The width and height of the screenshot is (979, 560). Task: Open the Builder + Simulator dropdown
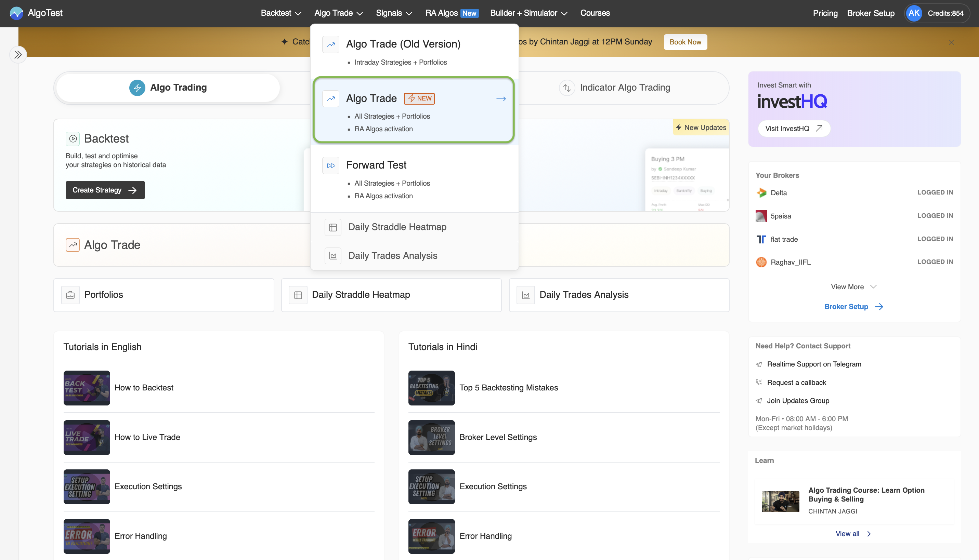pyautogui.click(x=529, y=13)
